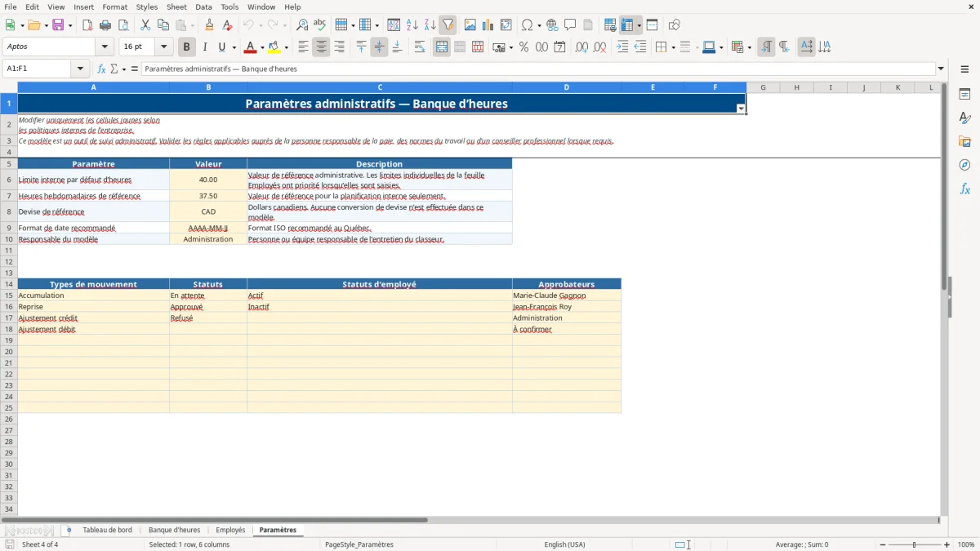Image resolution: width=980 pixels, height=551 pixels.
Task: Open the Borders dropdown arrow
Action: coord(673,47)
